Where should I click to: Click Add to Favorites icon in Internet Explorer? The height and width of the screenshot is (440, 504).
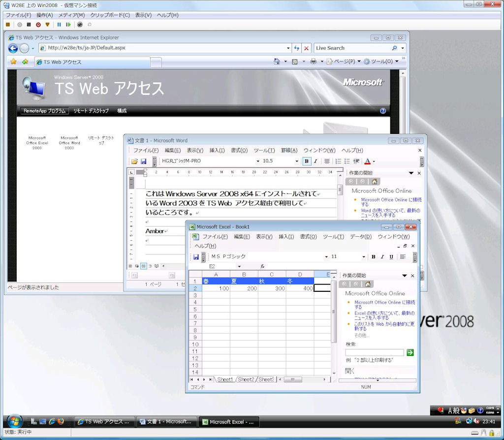[x=25, y=62]
